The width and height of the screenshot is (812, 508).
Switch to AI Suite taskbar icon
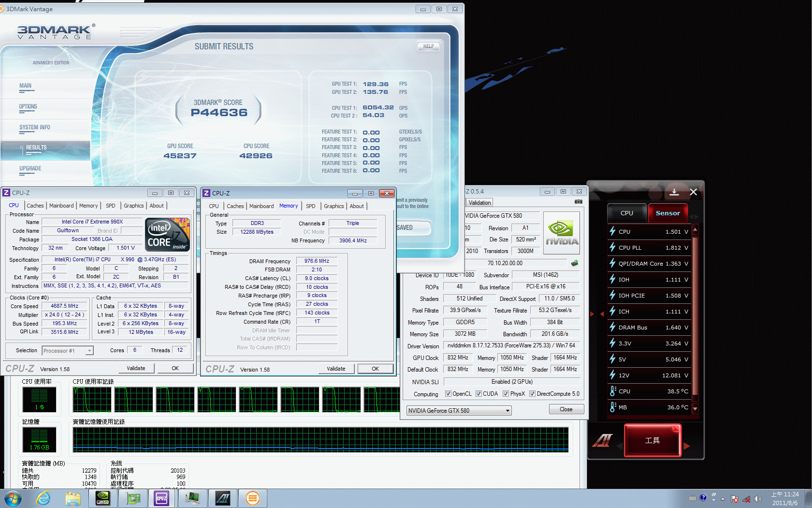[x=223, y=498]
